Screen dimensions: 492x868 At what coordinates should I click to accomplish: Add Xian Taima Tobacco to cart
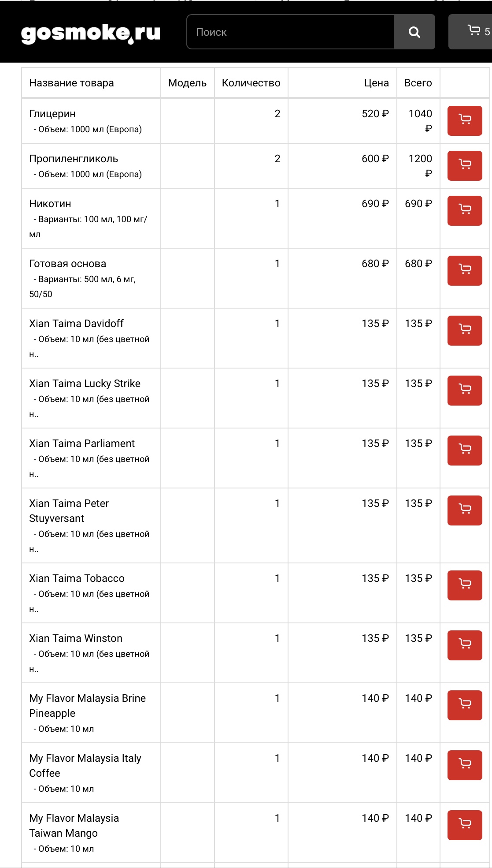coord(465,585)
